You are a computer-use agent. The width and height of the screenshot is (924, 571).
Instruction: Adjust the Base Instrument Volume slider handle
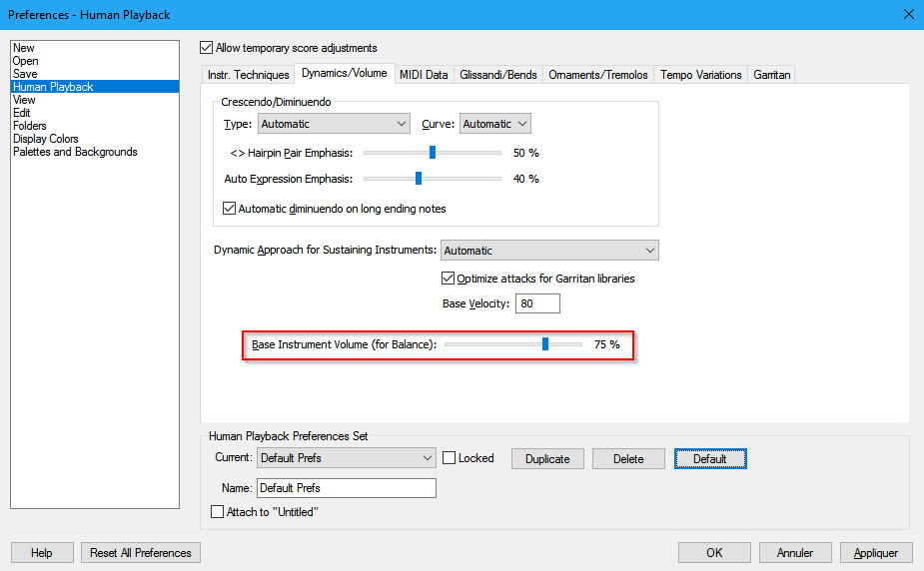[x=545, y=344]
